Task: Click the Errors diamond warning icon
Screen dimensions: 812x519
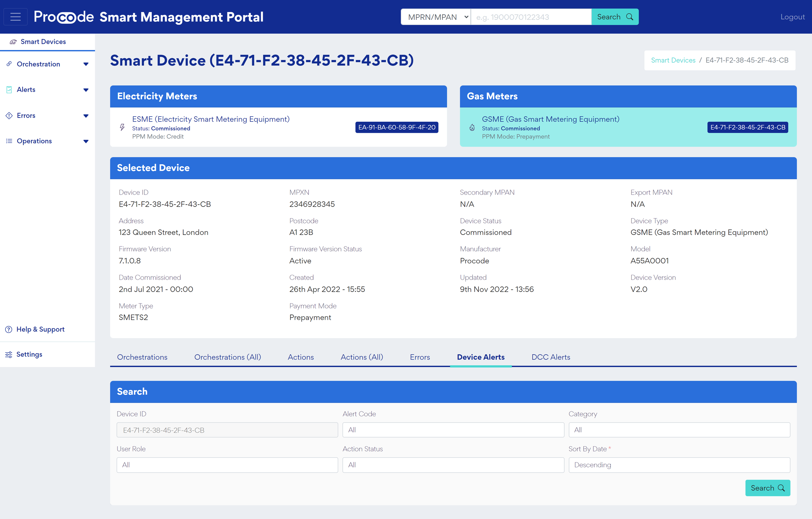Action: (9, 115)
